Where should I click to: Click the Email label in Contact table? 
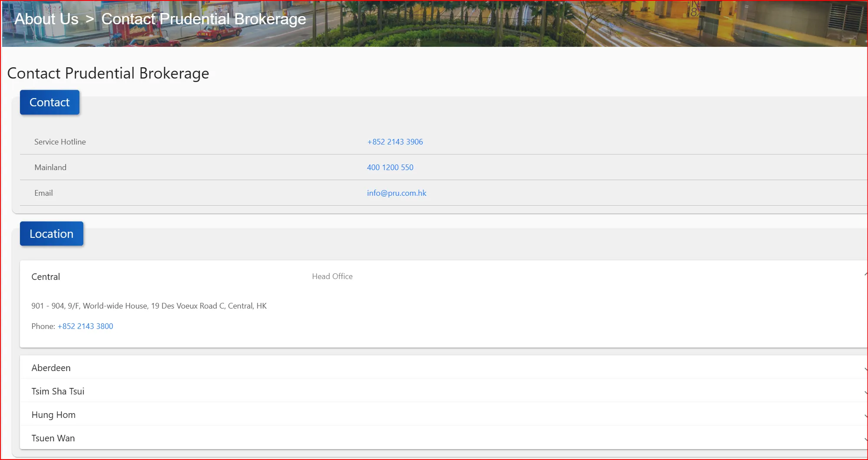point(43,193)
